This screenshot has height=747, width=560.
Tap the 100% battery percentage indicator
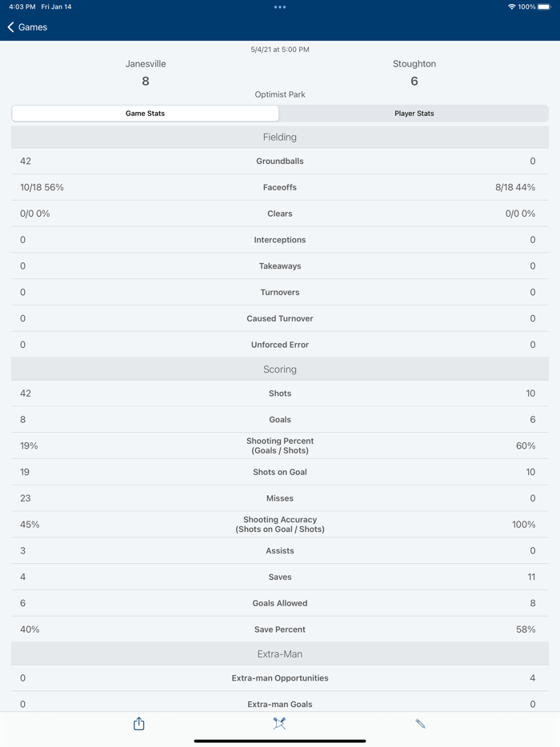tap(529, 6)
